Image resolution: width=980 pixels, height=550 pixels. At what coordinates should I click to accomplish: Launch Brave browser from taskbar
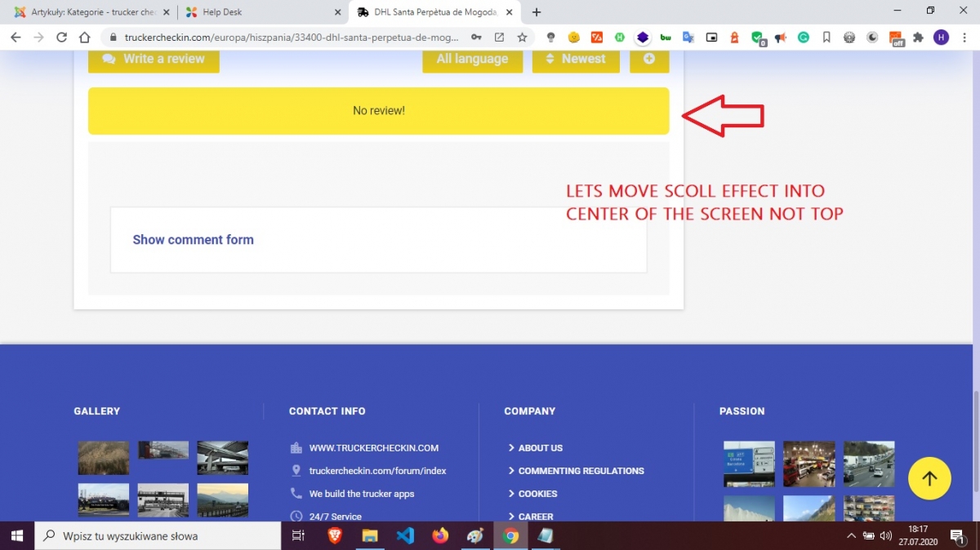[x=335, y=536]
